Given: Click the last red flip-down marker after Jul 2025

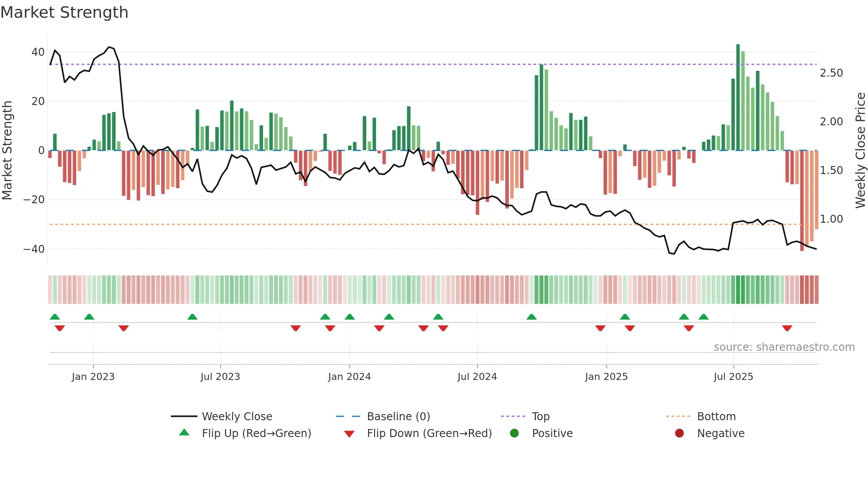Looking at the screenshot, I should click(x=787, y=328).
